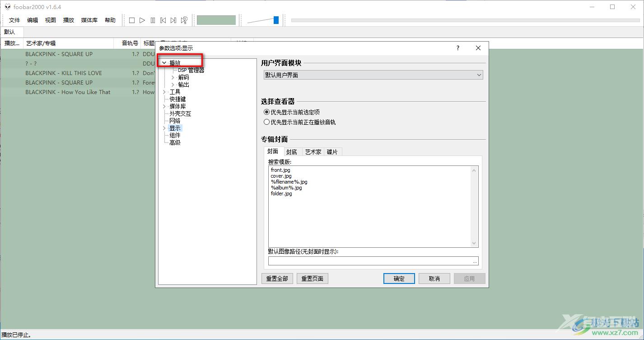Open the 播放 menu in the menu bar
The image size is (644, 340).
coord(69,20)
